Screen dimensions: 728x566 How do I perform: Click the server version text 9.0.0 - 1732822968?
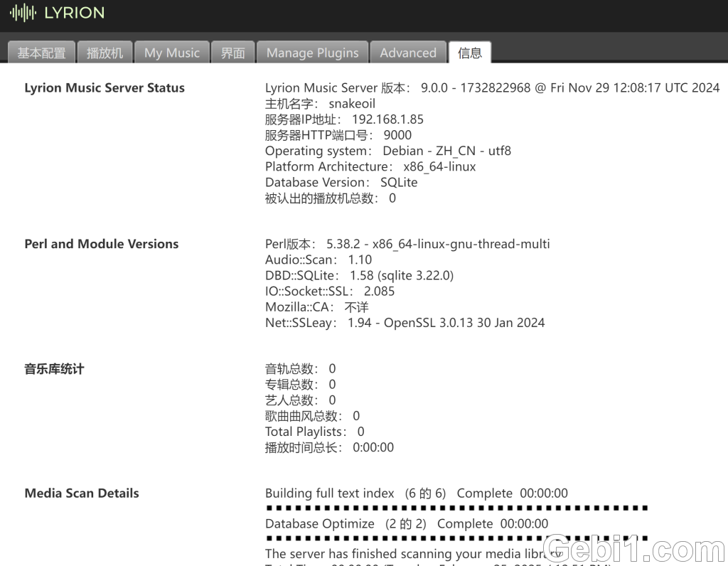tap(476, 87)
